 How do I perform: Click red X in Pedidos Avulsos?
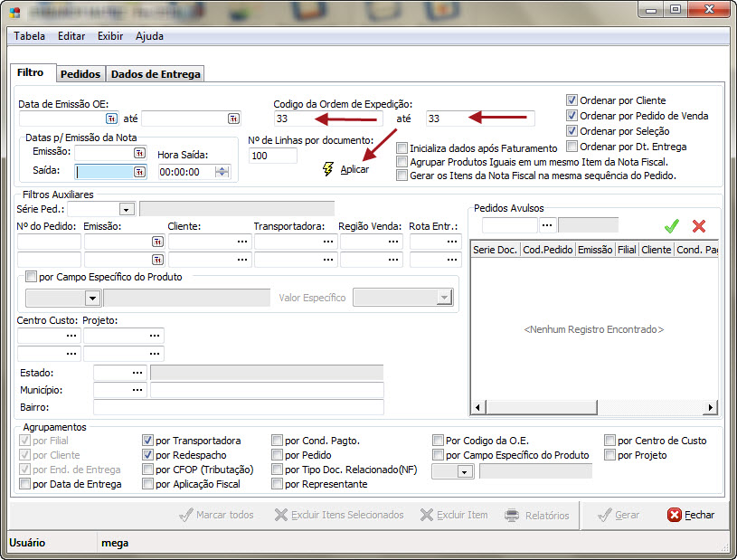tap(698, 225)
